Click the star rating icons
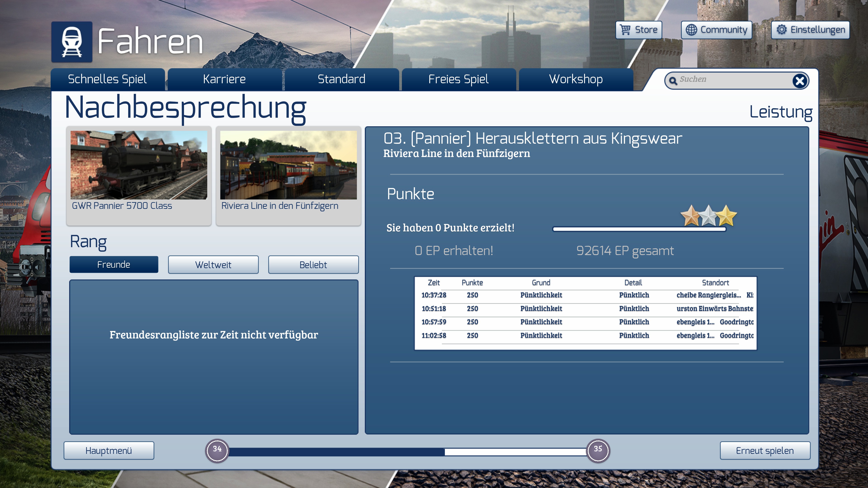 [x=708, y=216]
